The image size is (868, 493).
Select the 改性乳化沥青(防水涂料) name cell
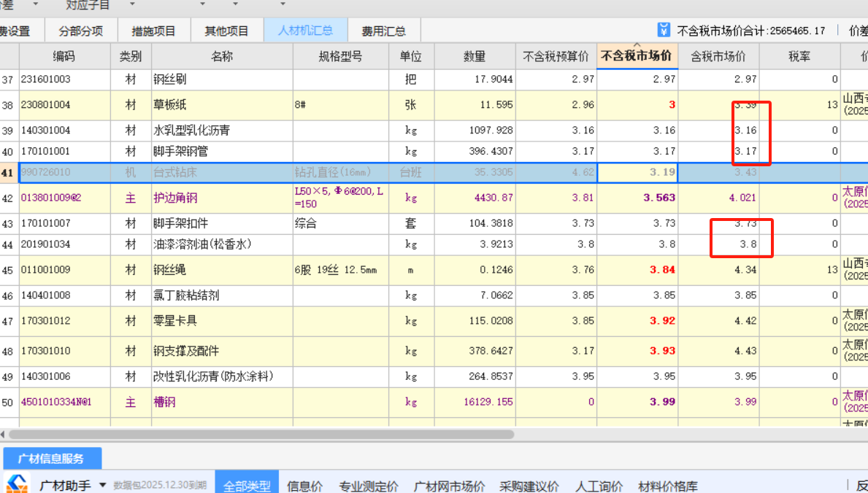click(222, 377)
